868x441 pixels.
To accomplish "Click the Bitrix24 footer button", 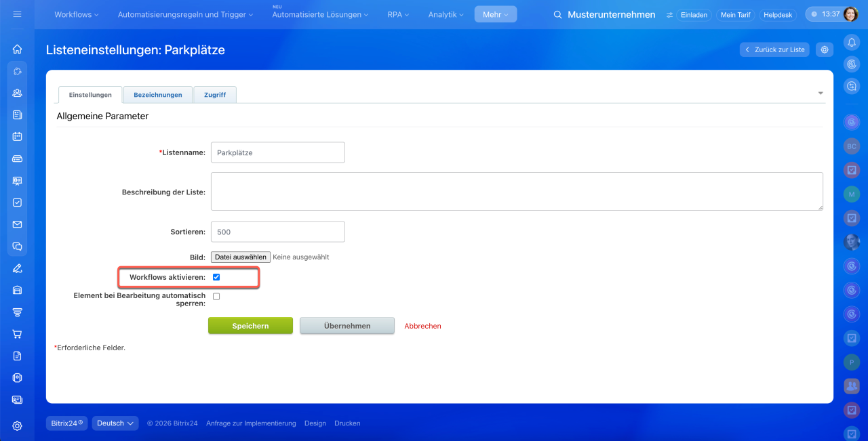I will (x=67, y=423).
